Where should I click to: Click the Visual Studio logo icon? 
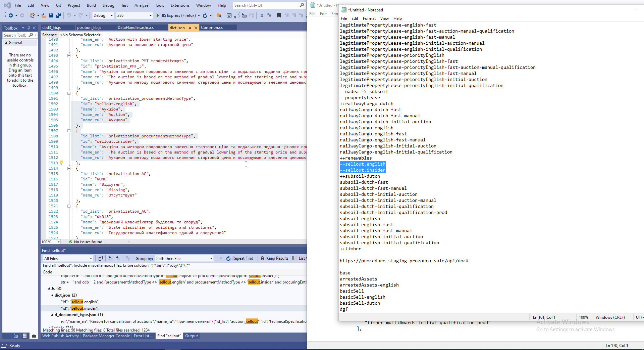tap(7, 5)
